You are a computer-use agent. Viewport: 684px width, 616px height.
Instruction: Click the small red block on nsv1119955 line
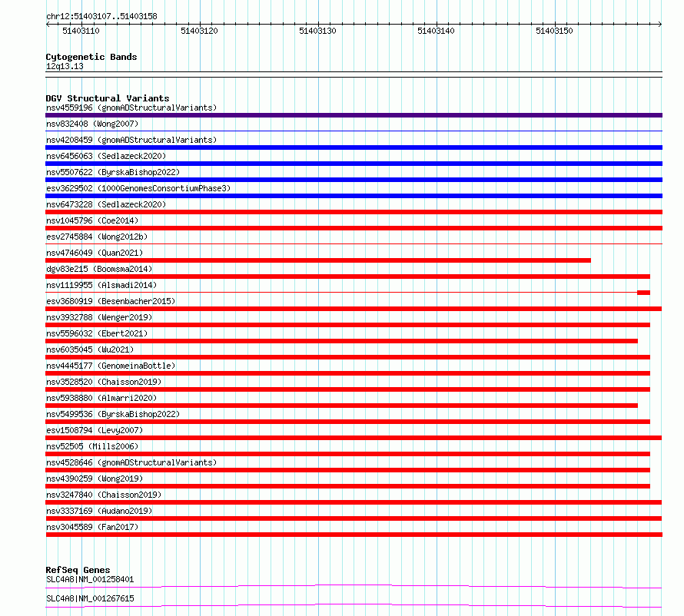pos(643,293)
